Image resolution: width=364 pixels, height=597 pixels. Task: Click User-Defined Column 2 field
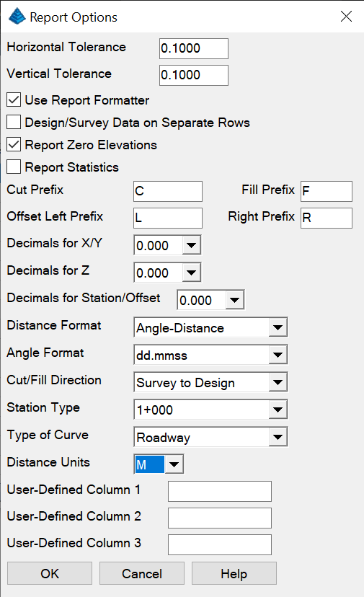pos(220,518)
